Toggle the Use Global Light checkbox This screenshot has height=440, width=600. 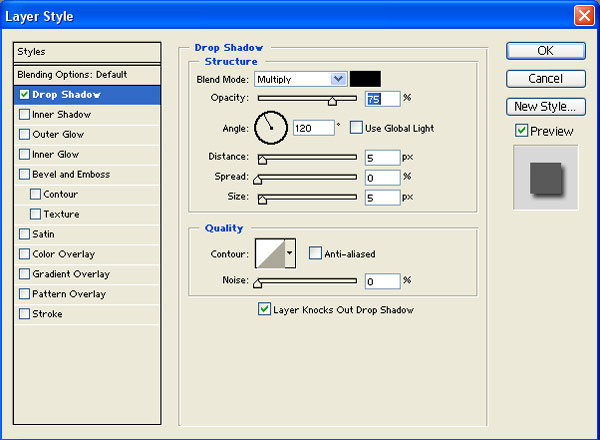click(356, 128)
